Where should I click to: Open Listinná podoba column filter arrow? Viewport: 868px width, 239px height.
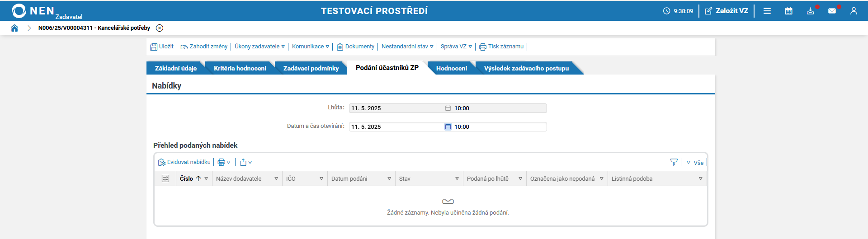701,179
